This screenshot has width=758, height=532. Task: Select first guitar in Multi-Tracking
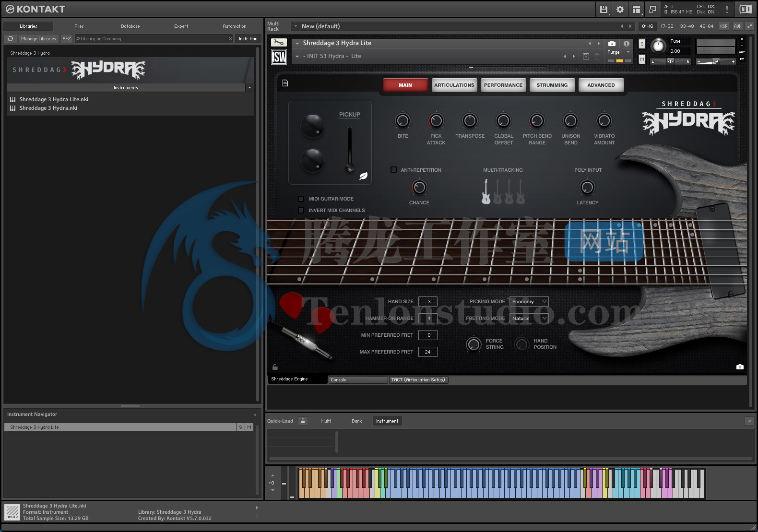pos(486,191)
